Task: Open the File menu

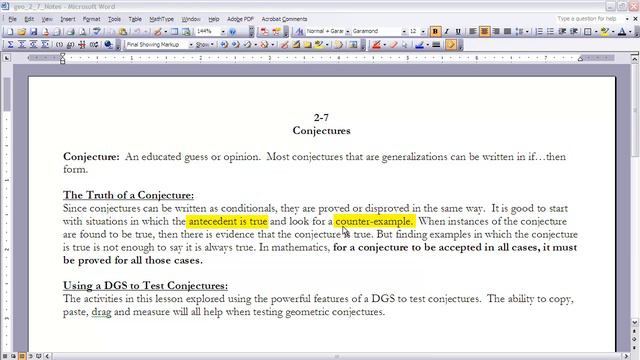Action: 12,19
